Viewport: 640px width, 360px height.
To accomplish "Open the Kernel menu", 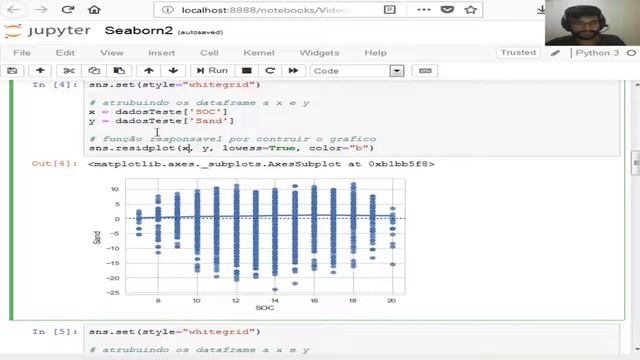I will pyautogui.click(x=259, y=53).
